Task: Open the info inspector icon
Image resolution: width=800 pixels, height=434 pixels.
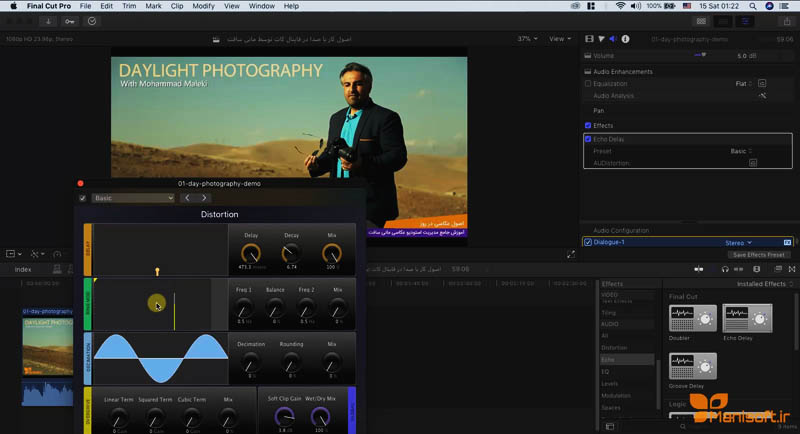Action: pos(626,39)
